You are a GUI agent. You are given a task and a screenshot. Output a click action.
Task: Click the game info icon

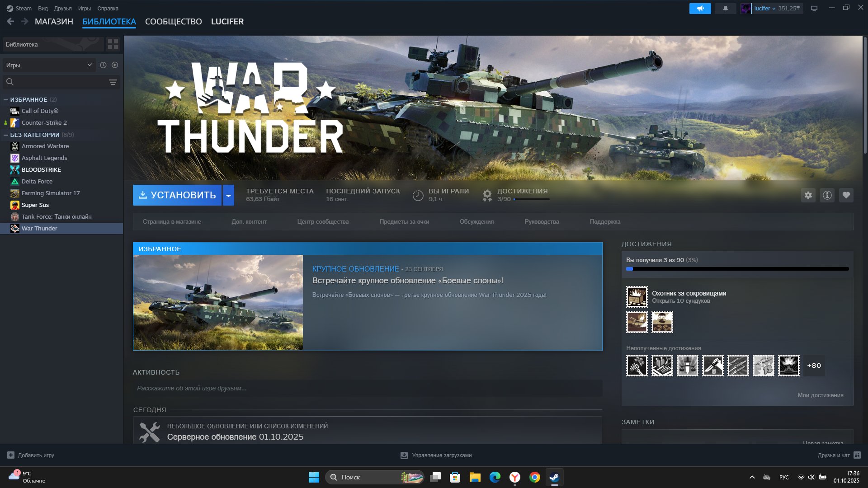[x=827, y=195]
